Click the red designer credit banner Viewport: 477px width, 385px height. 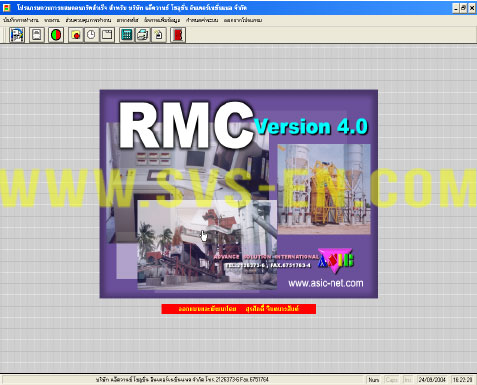point(239,309)
